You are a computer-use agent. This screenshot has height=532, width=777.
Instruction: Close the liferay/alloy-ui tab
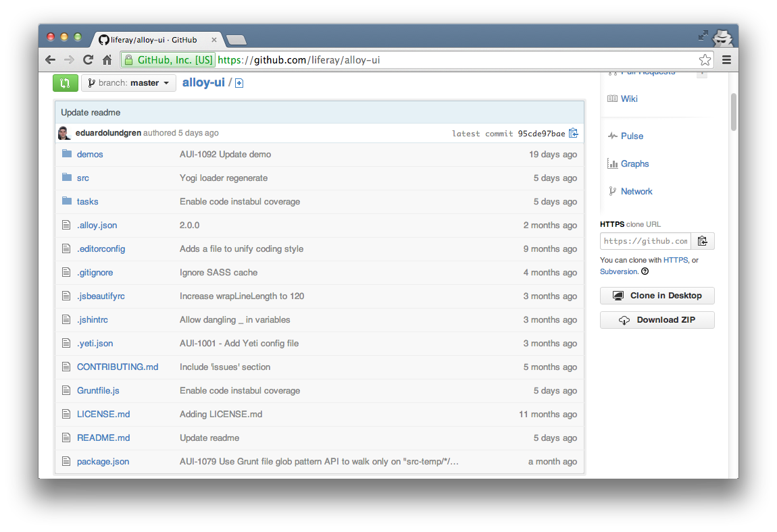pyautogui.click(x=214, y=40)
